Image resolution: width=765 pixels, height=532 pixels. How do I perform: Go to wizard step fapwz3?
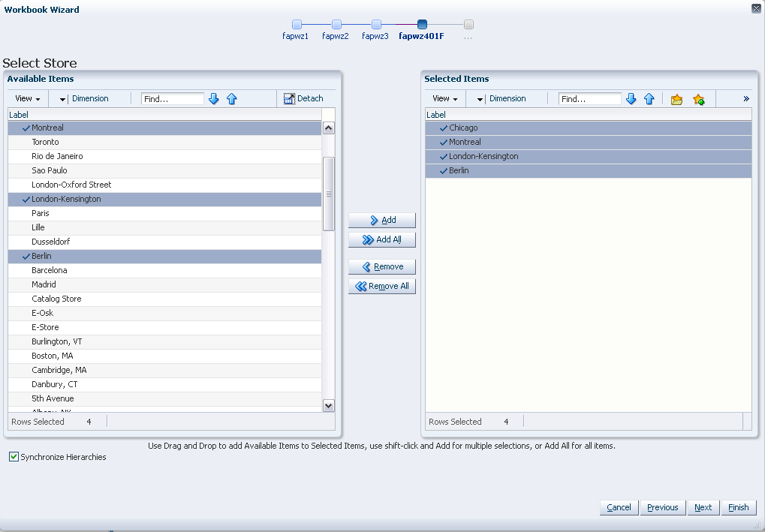click(x=376, y=24)
